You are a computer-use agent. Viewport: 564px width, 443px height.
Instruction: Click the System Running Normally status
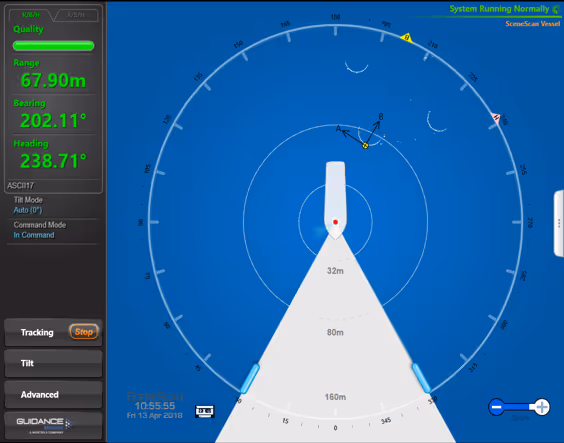(x=499, y=9)
